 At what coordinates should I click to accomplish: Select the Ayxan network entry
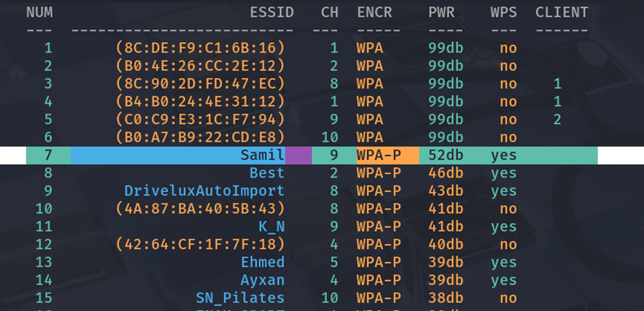click(x=262, y=280)
